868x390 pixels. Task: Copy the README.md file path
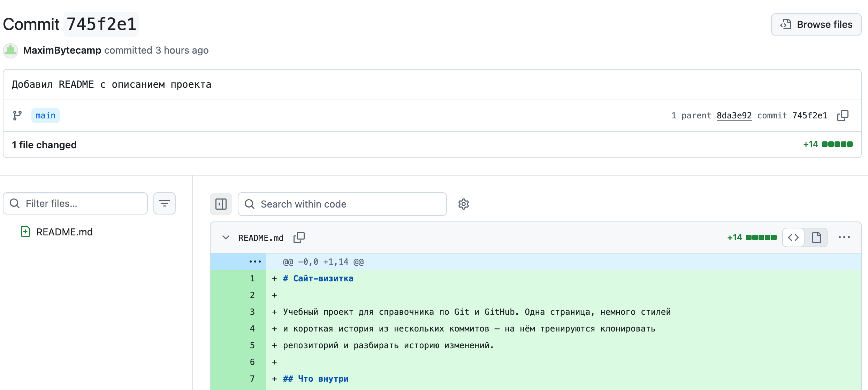pyautogui.click(x=299, y=237)
